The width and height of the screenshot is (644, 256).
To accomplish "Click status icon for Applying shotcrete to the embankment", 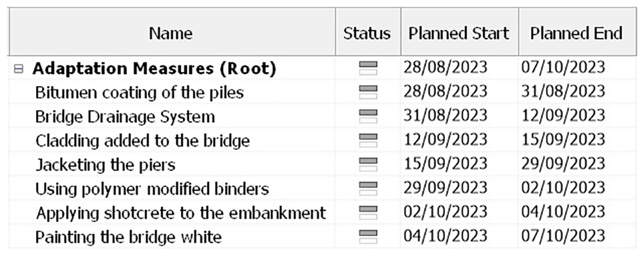I will pos(368,214).
